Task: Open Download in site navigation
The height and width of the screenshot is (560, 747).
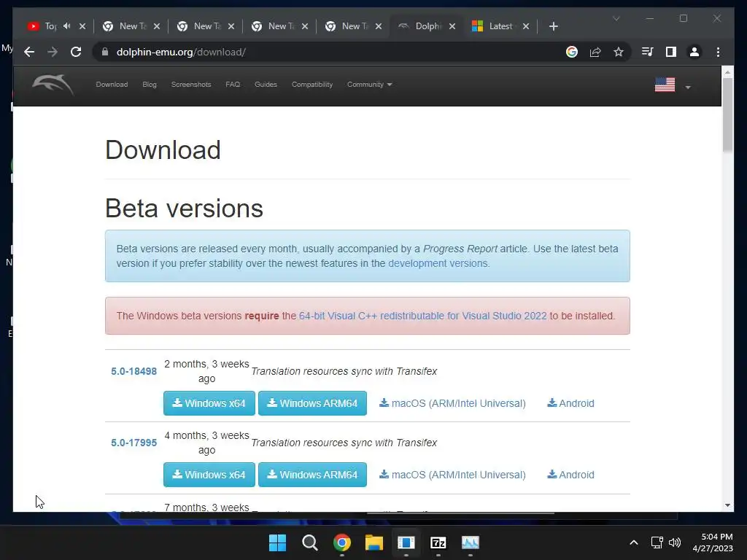Action: [112, 85]
